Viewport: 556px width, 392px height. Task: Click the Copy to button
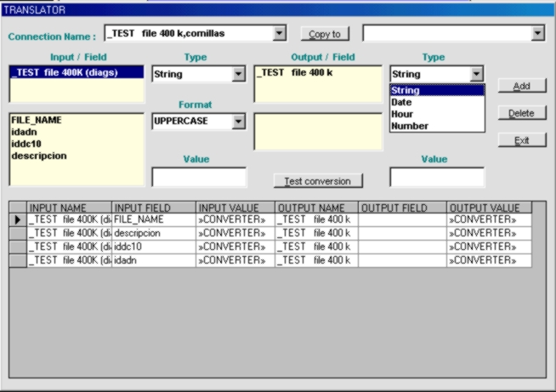click(324, 34)
